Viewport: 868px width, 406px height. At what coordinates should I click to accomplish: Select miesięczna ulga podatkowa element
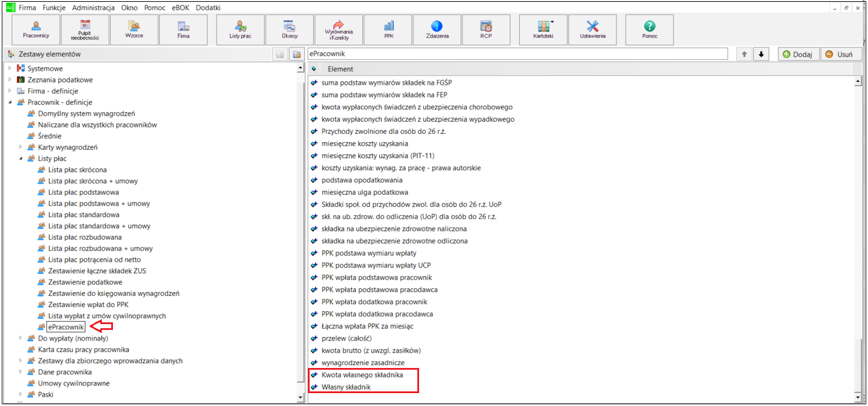365,192
